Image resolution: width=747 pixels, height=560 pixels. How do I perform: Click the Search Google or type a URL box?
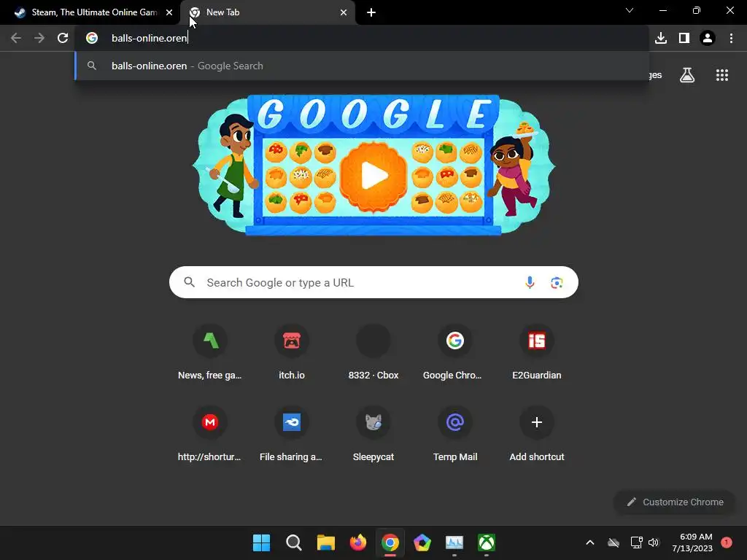[x=373, y=282]
